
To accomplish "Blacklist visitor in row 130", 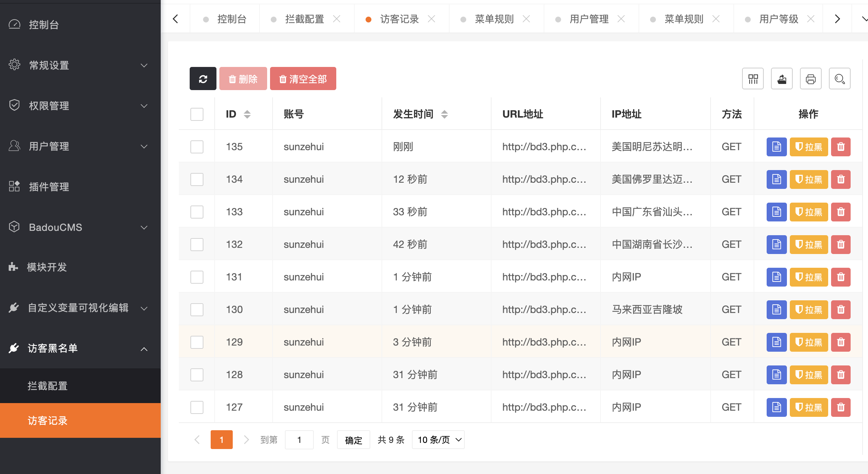I will coord(809,310).
